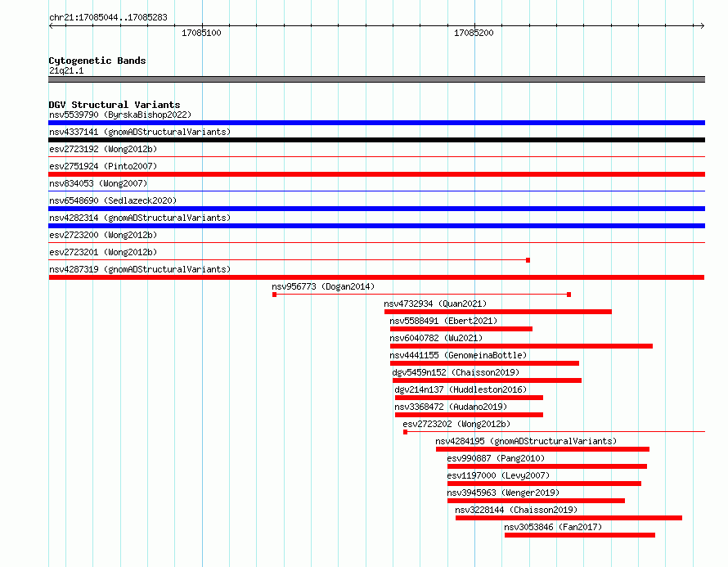
Task: Click the nsv5539790 (ByrskaBishop2022) variant label
Action: 120,115
